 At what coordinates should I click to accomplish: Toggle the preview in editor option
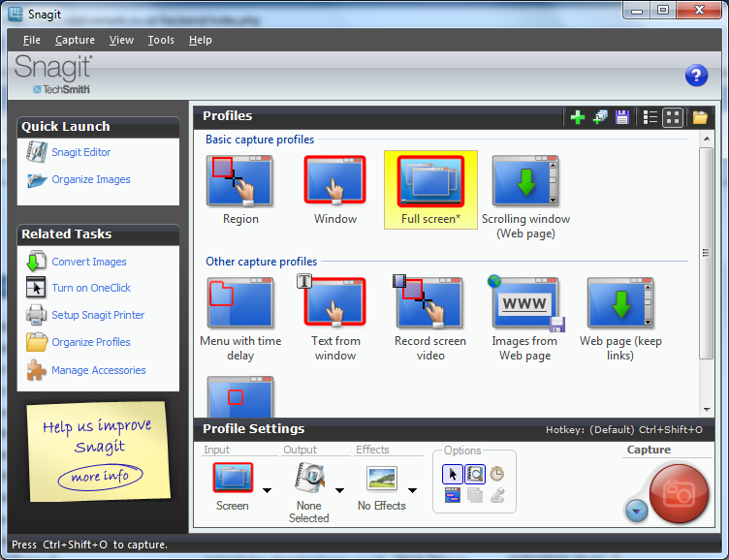pyautogui.click(x=475, y=474)
